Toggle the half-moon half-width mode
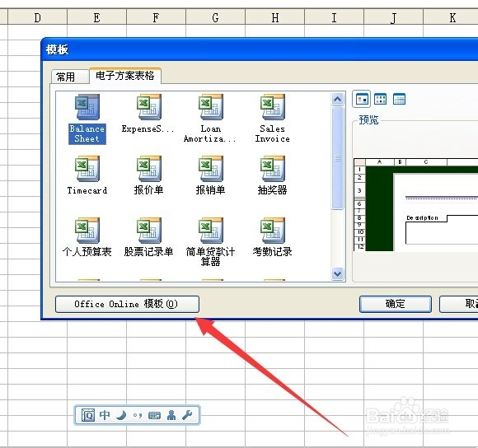The height and width of the screenshot is (448, 478). tap(121, 415)
